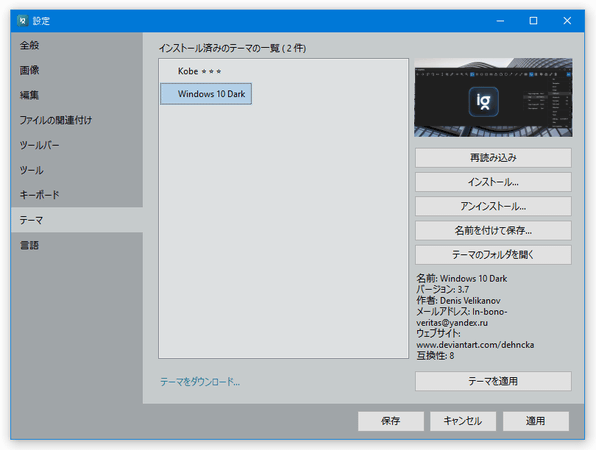Viewport: 596px width, 450px height.
Task: Click the theme preview thumbnail
Action: [x=493, y=97]
